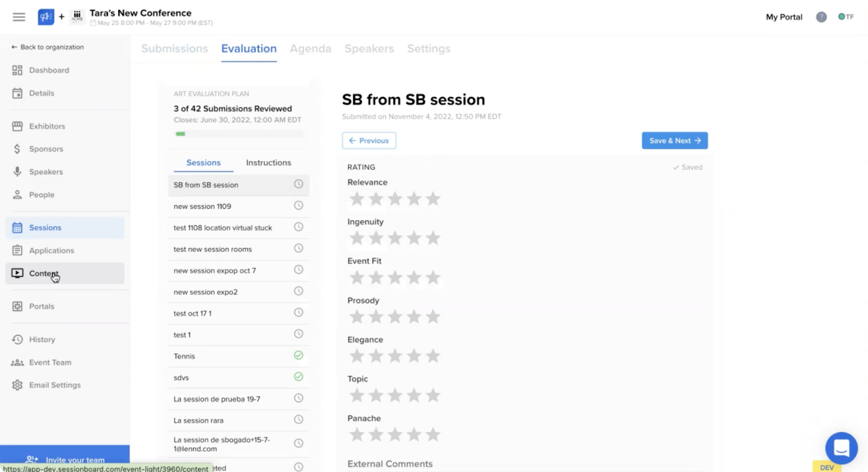The image size is (868, 472).
Task: Open My Portal
Action: pyautogui.click(x=784, y=17)
